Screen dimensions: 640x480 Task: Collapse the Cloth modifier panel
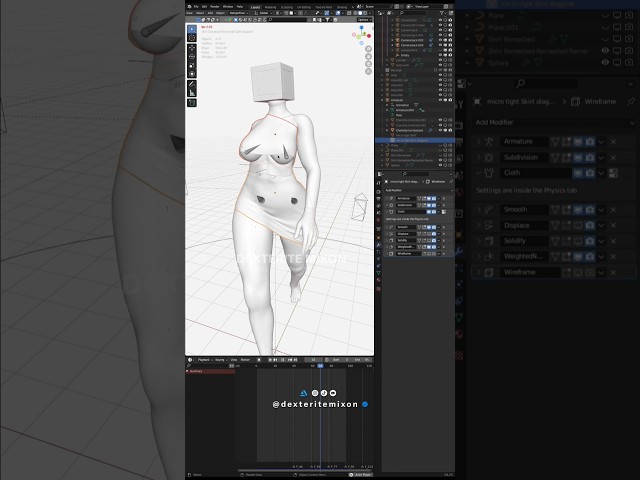[x=387, y=212]
